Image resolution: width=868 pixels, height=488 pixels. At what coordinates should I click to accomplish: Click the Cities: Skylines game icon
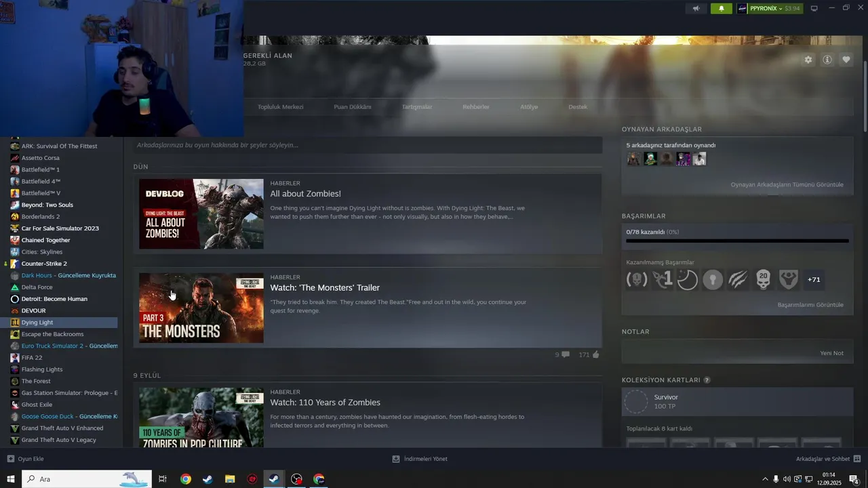[15, 252]
